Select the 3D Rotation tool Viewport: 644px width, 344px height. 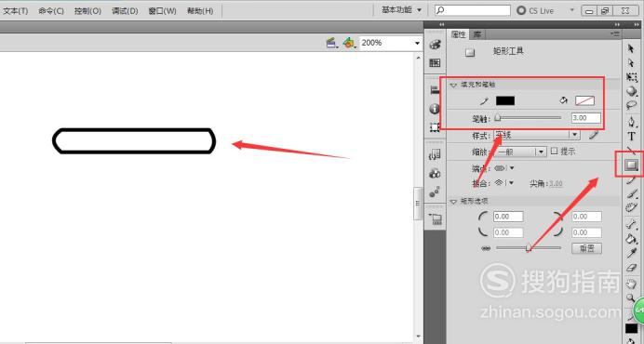click(631, 91)
